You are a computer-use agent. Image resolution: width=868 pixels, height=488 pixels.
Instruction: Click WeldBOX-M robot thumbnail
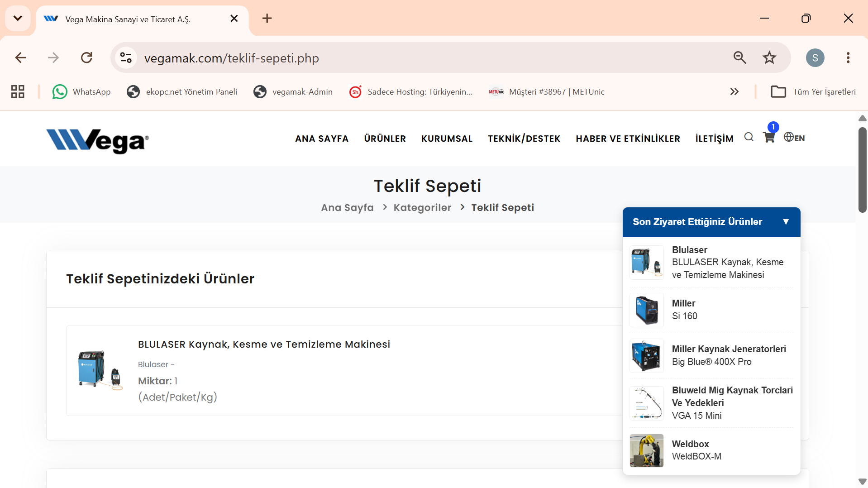[x=647, y=450]
